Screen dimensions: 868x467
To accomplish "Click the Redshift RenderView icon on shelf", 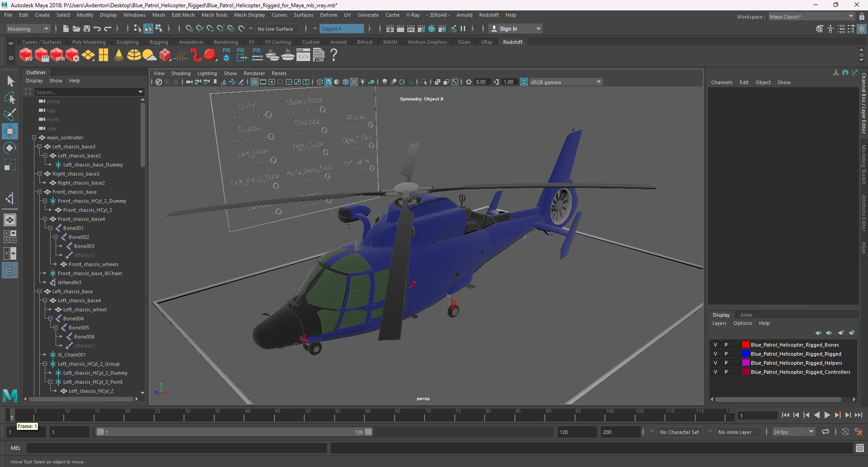I will [x=26, y=55].
